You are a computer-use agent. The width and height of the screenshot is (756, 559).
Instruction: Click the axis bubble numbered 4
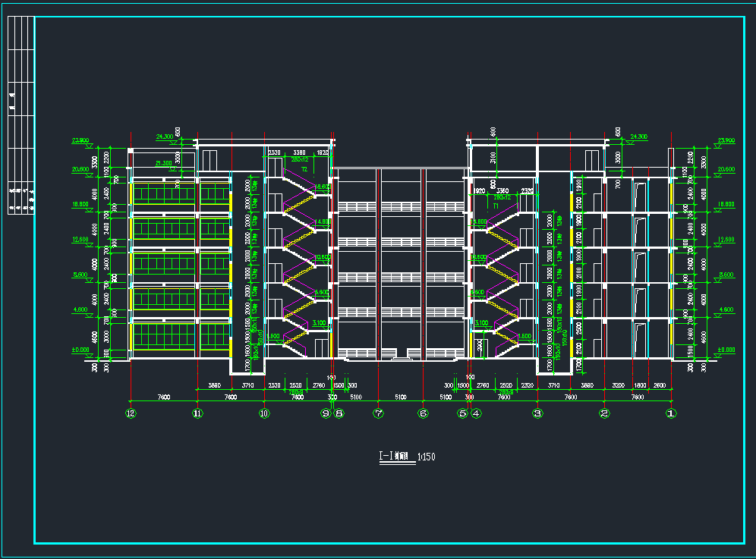(476, 413)
